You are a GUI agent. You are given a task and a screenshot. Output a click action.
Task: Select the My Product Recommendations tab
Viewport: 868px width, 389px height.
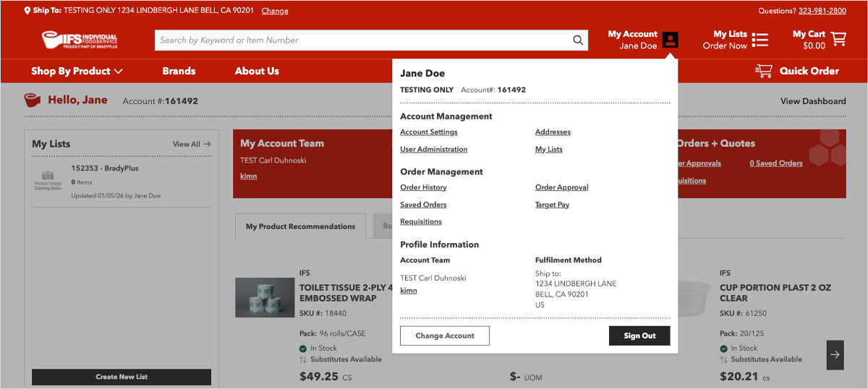pos(300,226)
